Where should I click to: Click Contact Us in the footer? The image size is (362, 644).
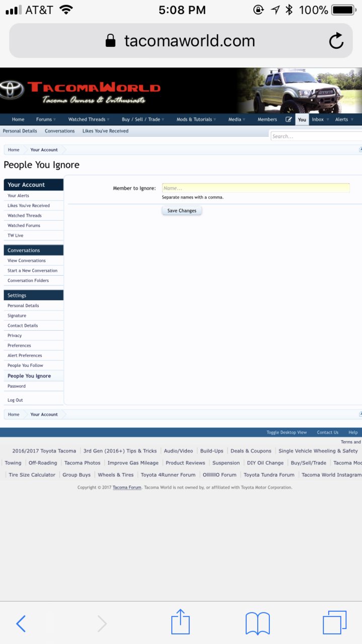(328, 432)
